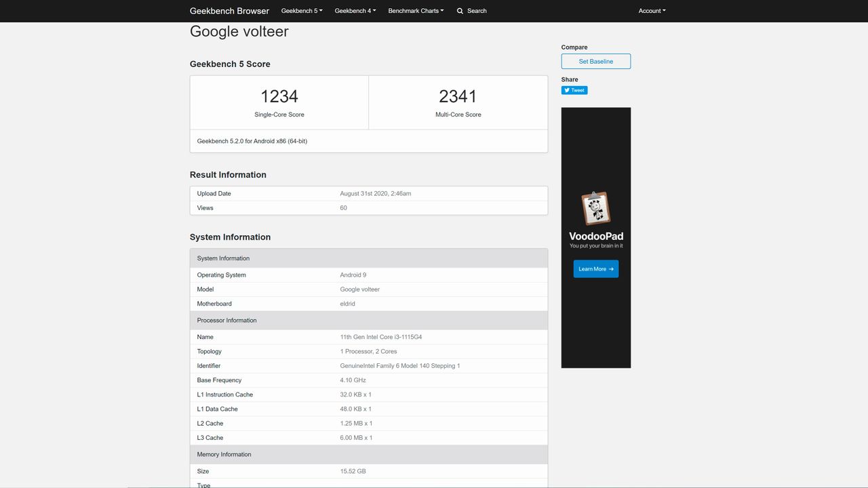This screenshot has height=488, width=868.
Task: Click the Memory Information section header
Action: pyautogui.click(x=369, y=455)
